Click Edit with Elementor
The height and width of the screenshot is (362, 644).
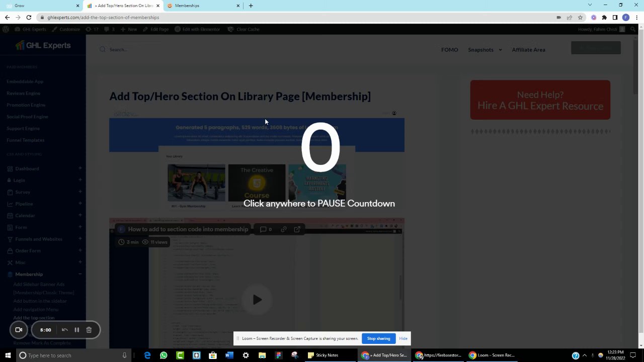coord(197,29)
